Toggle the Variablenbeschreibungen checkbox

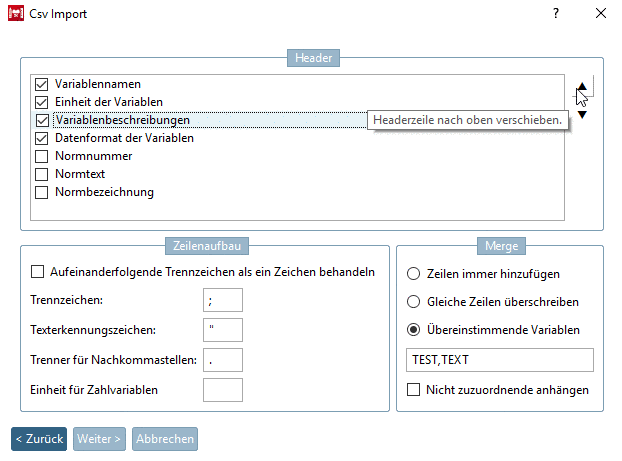pyautogui.click(x=42, y=120)
